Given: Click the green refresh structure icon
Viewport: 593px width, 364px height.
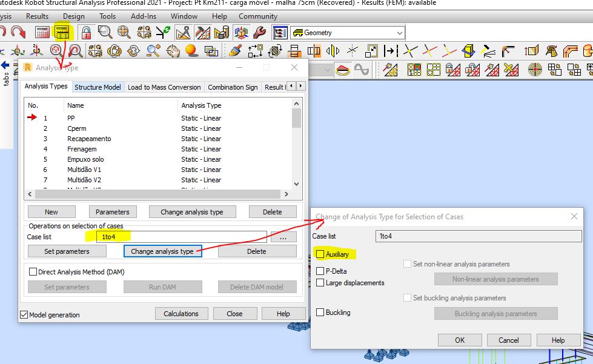Looking at the screenshot, I should coord(164,33).
